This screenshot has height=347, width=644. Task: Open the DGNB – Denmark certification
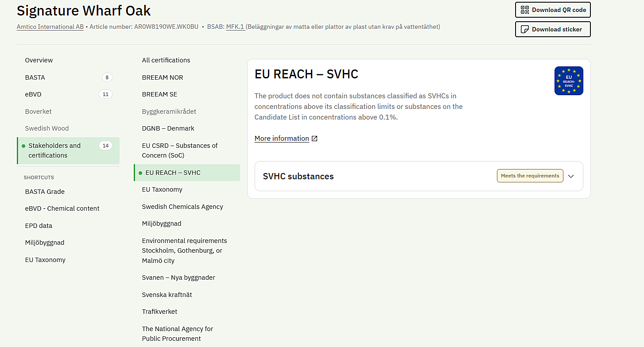coord(168,128)
